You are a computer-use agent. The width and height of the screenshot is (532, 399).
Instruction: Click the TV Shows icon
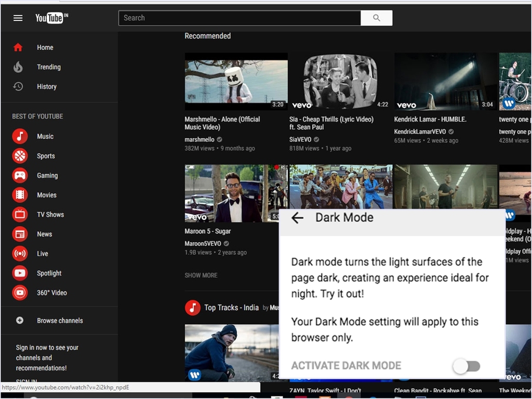pos(20,215)
